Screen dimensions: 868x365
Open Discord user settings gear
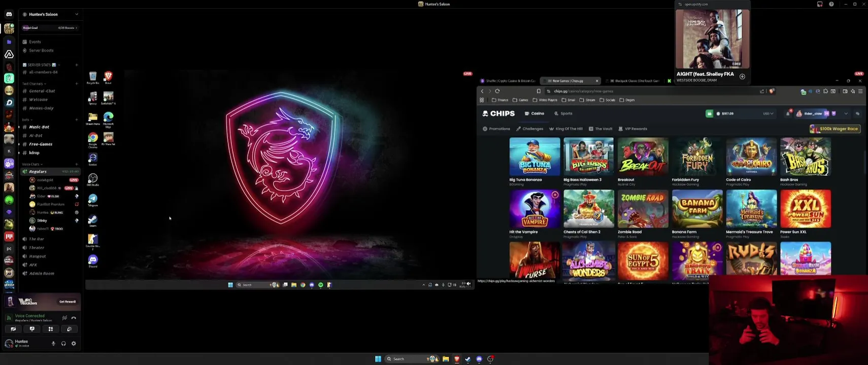click(x=74, y=344)
